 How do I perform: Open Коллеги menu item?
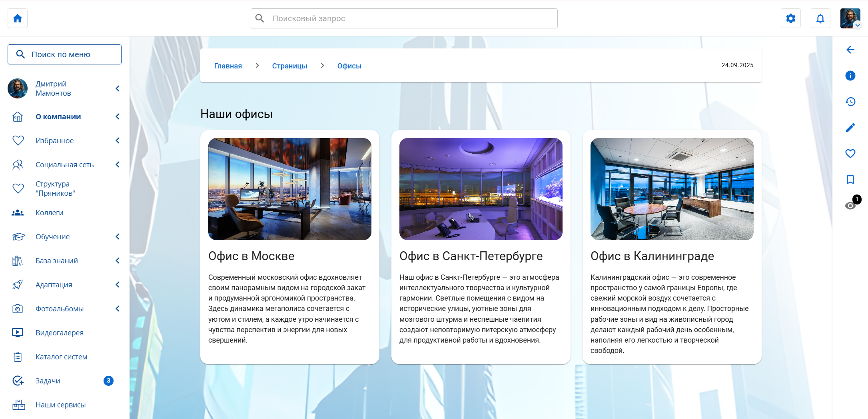pyautogui.click(x=50, y=213)
